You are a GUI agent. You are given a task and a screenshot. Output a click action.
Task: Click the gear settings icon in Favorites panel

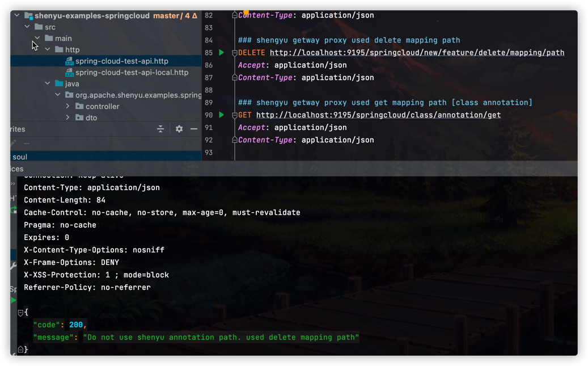point(179,129)
